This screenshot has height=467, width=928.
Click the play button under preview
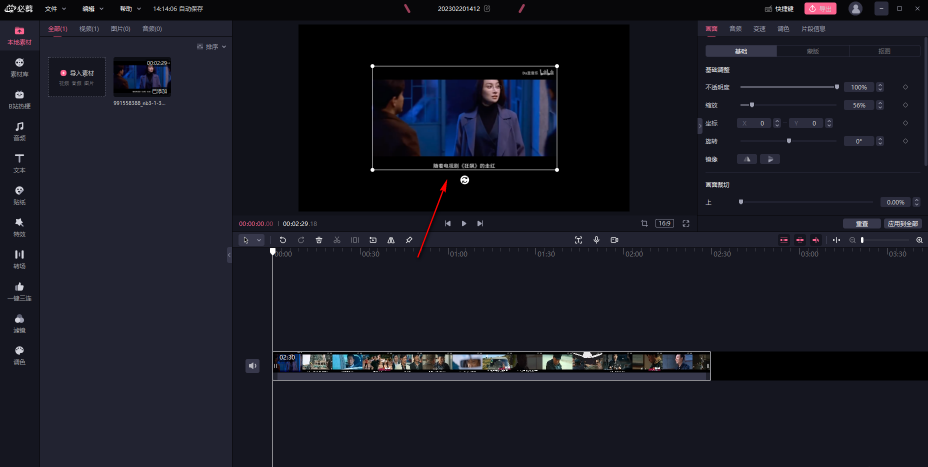[464, 223]
